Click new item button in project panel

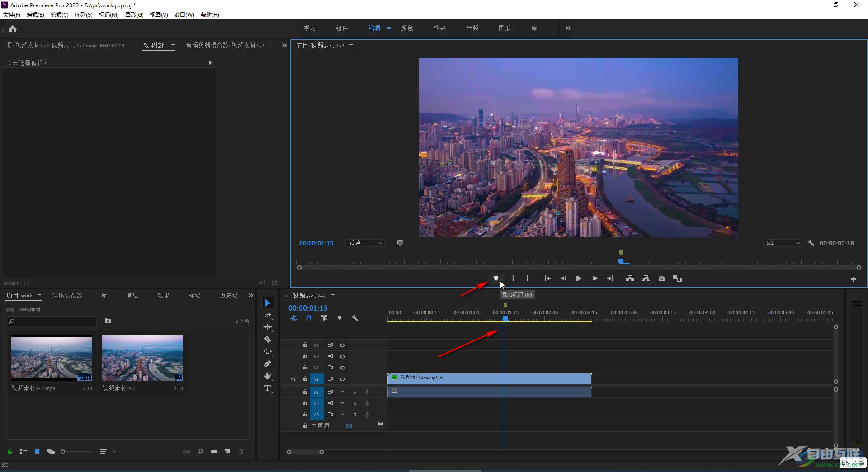(227, 452)
